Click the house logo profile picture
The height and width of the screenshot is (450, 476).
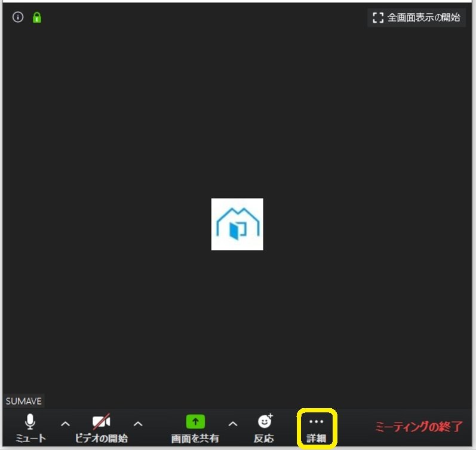pos(237,224)
